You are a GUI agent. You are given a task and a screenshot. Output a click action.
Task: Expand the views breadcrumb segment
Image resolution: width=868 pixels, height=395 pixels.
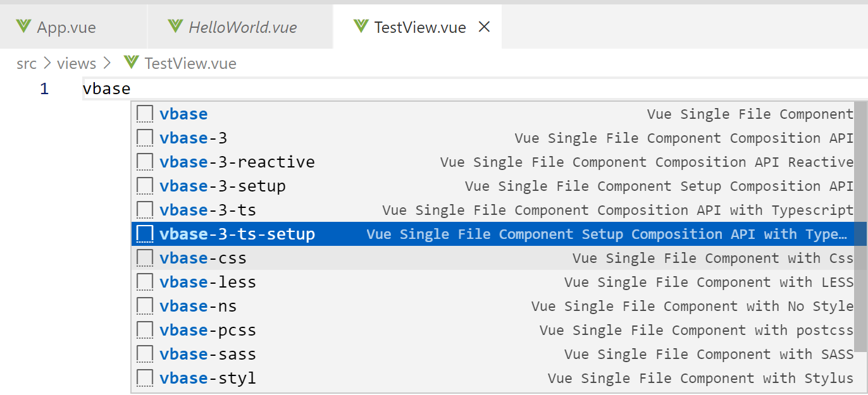77,64
